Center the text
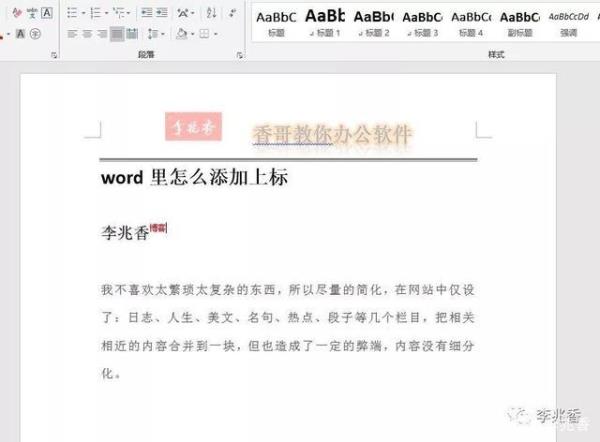The height and width of the screenshot is (442, 600). point(87,34)
